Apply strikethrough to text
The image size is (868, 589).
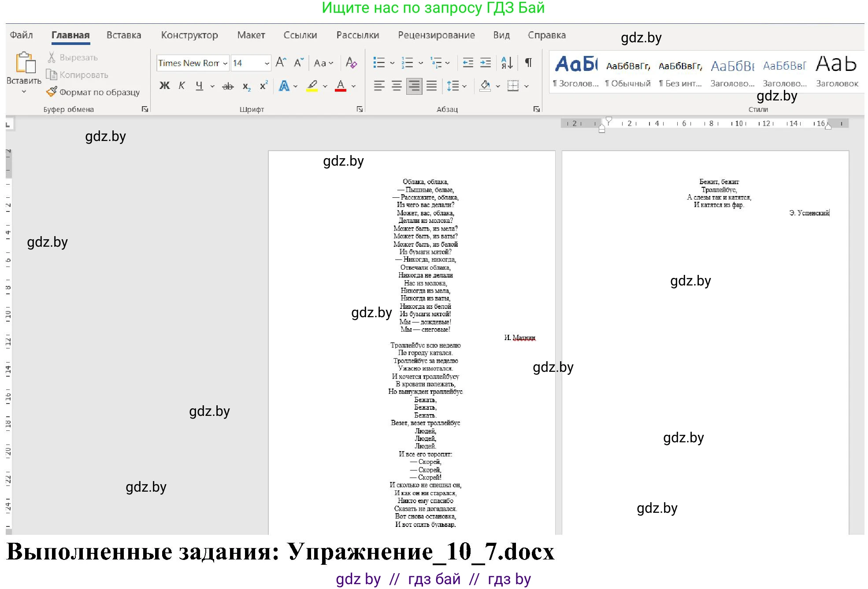coord(228,85)
